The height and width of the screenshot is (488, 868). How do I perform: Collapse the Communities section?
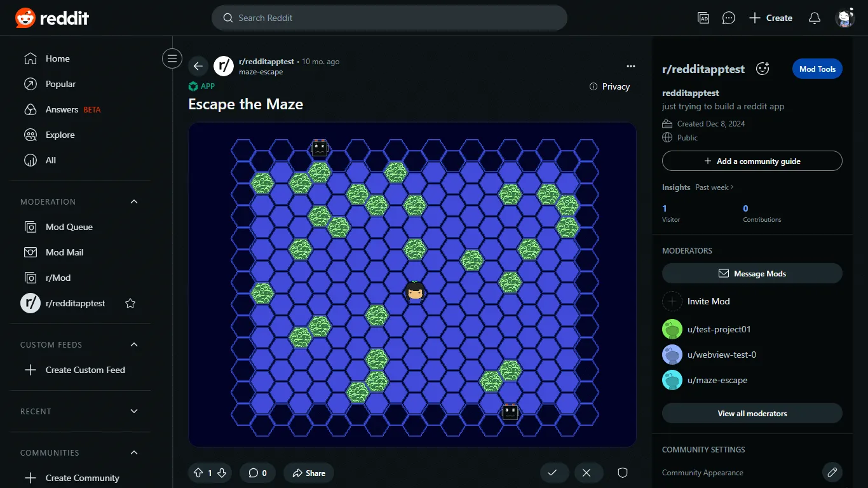(x=133, y=452)
